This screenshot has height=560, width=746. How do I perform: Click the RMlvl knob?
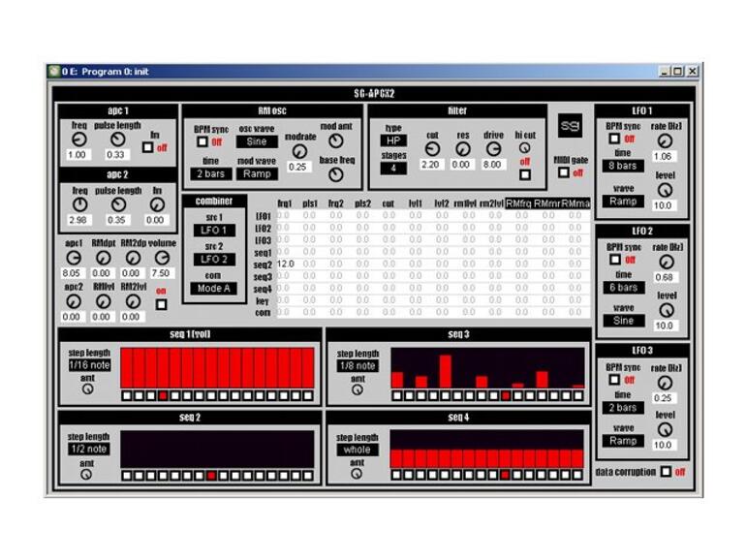click(104, 301)
